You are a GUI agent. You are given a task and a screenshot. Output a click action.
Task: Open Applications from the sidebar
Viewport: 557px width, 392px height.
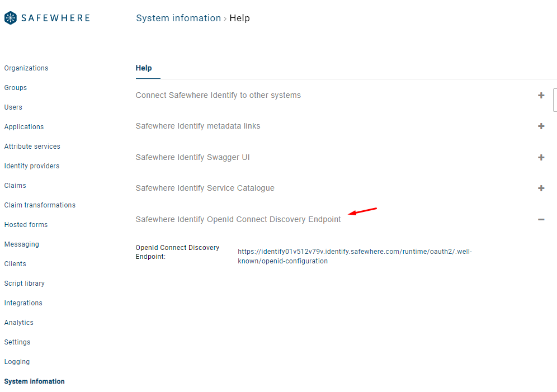pyautogui.click(x=24, y=127)
